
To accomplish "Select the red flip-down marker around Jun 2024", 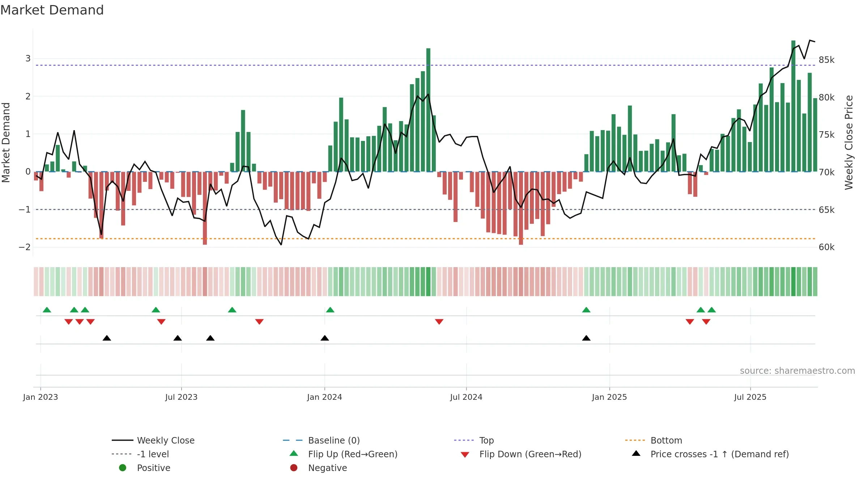I will 439,322.
